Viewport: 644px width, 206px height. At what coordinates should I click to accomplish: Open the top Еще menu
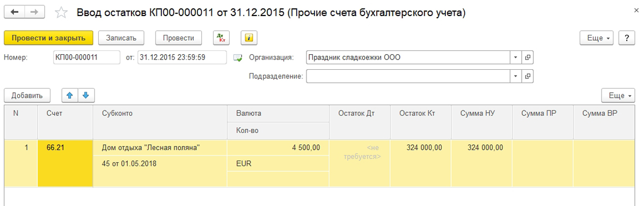coord(597,38)
